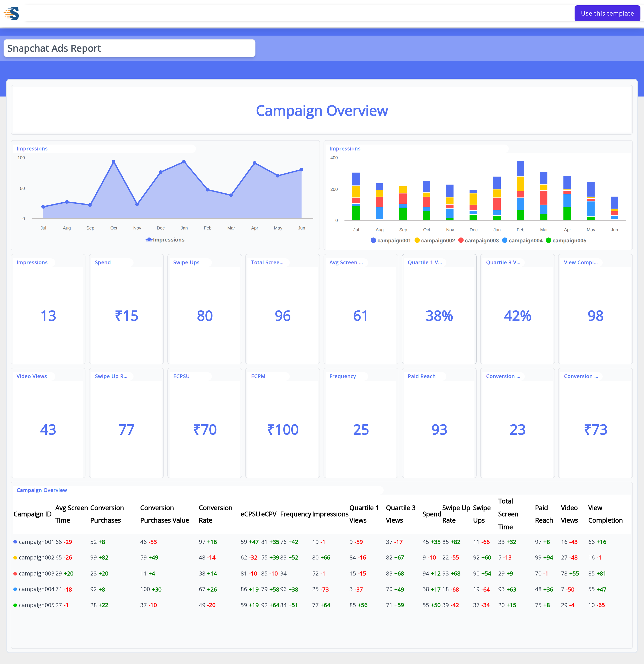Click the campaign002 row label
Screen dimensions: 644x664
pos(36,557)
